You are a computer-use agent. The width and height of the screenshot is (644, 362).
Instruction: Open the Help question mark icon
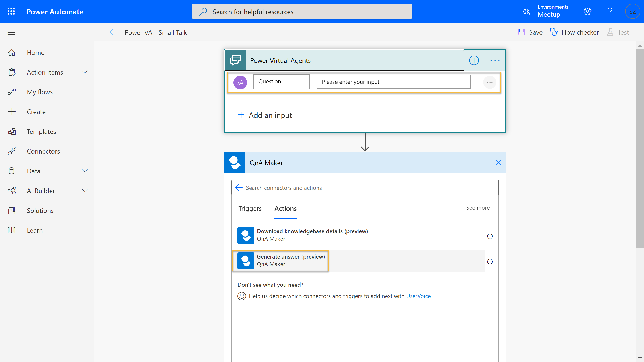(x=610, y=11)
